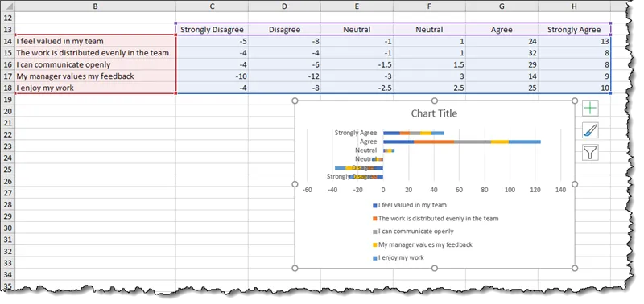Click the cell containing 13
Viewport: 644px width, 304px height.
[x=574, y=41]
